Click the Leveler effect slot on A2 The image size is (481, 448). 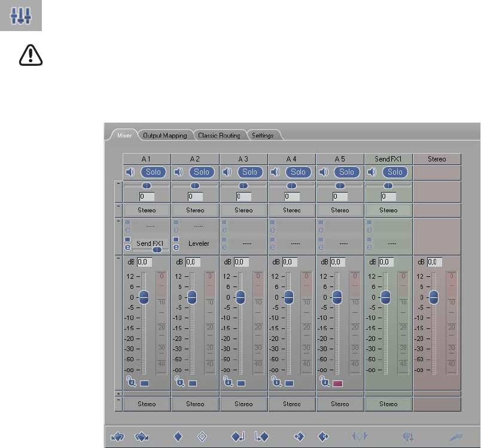pyautogui.click(x=199, y=243)
